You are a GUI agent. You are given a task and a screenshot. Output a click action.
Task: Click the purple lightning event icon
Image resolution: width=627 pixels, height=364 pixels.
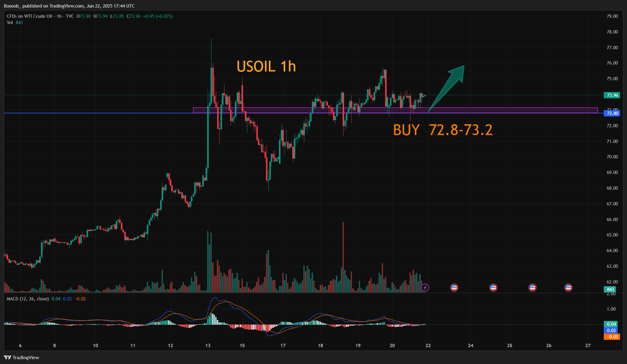click(x=425, y=287)
